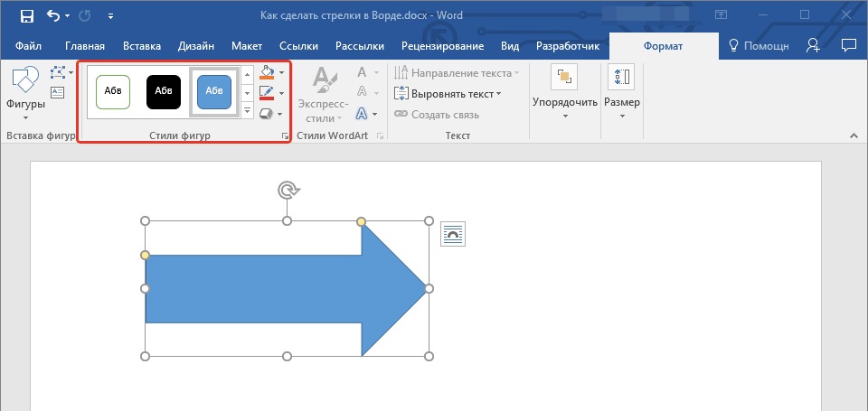Click the Edit Shape points icon
868x411 pixels.
tap(58, 73)
